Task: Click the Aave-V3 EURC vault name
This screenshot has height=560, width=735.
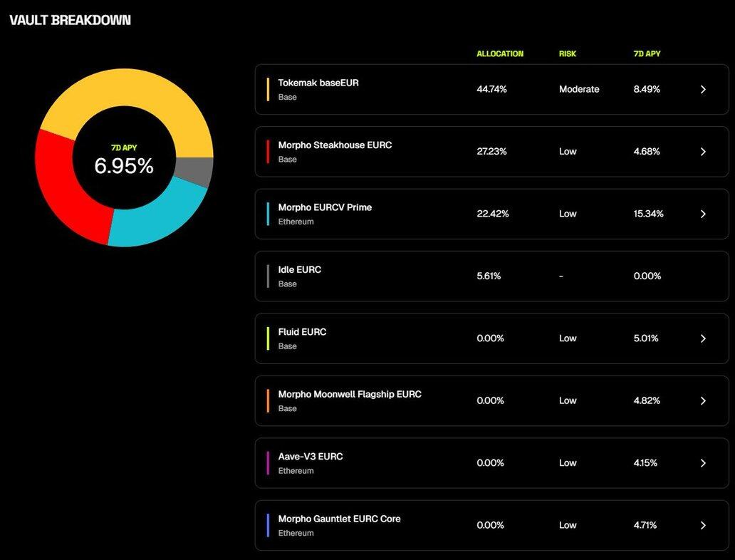Action: tap(311, 457)
